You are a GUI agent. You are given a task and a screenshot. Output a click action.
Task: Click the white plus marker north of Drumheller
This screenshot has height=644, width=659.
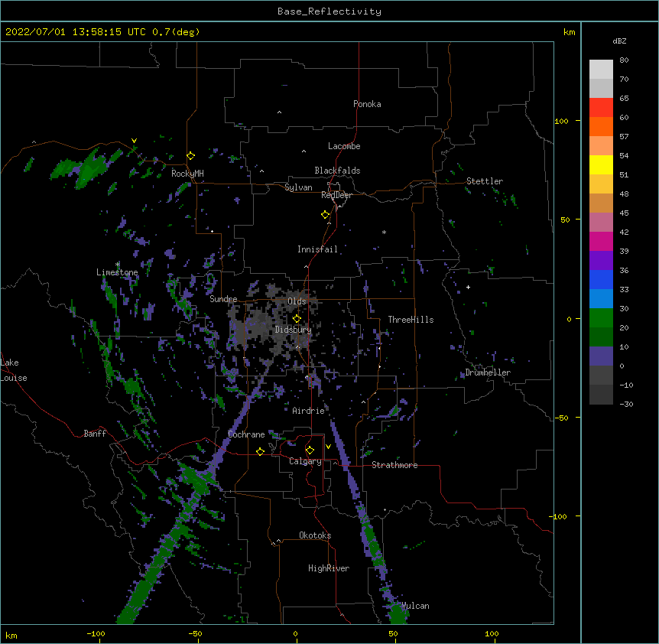[468, 287]
